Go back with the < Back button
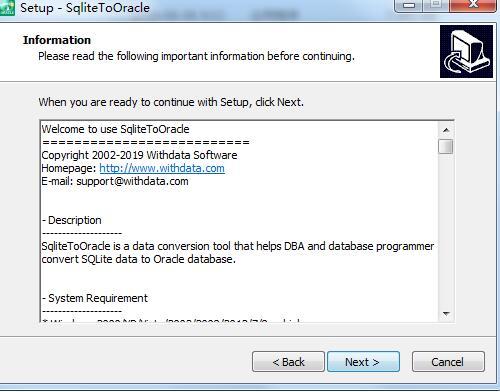The width and height of the screenshot is (500, 392). coord(288,362)
